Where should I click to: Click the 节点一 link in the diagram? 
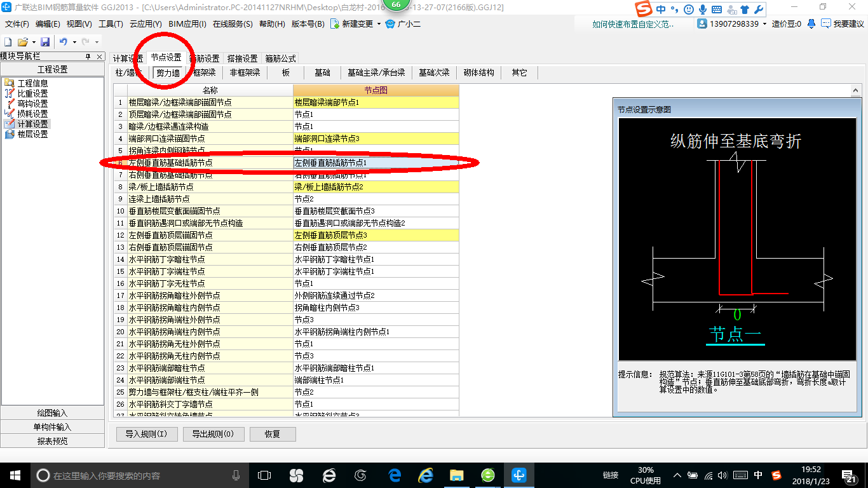coord(735,334)
